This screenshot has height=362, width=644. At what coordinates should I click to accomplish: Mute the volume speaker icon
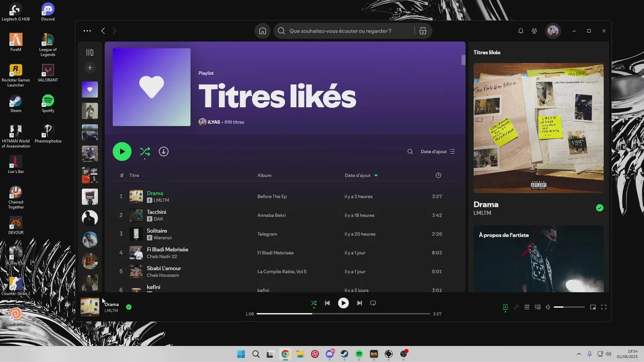pos(548,307)
